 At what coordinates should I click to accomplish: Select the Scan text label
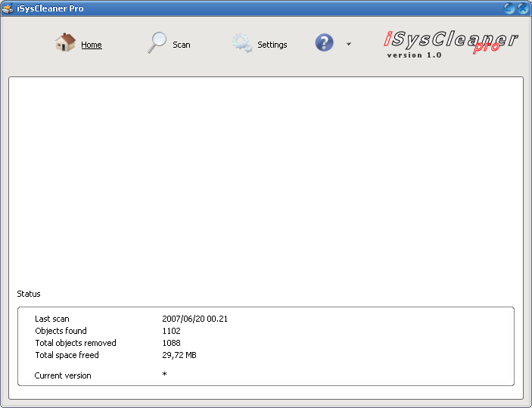pos(182,45)
